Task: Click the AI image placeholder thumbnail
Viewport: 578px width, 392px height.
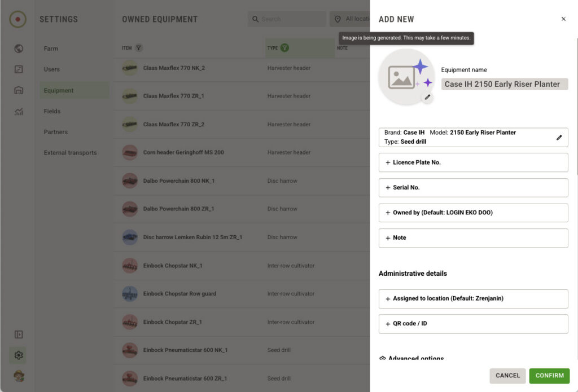Action: tap(406, 77)
